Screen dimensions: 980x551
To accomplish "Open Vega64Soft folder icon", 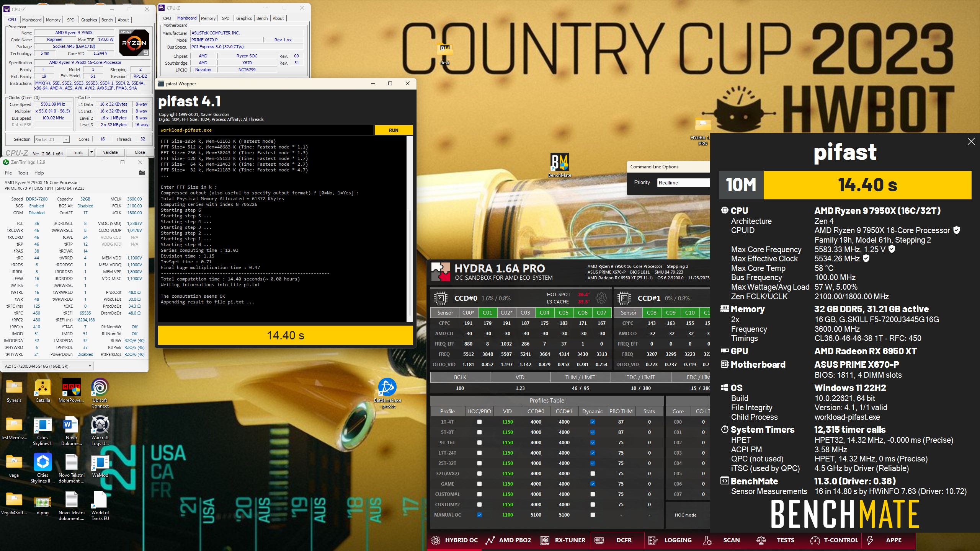I will (x=14, y=504).
